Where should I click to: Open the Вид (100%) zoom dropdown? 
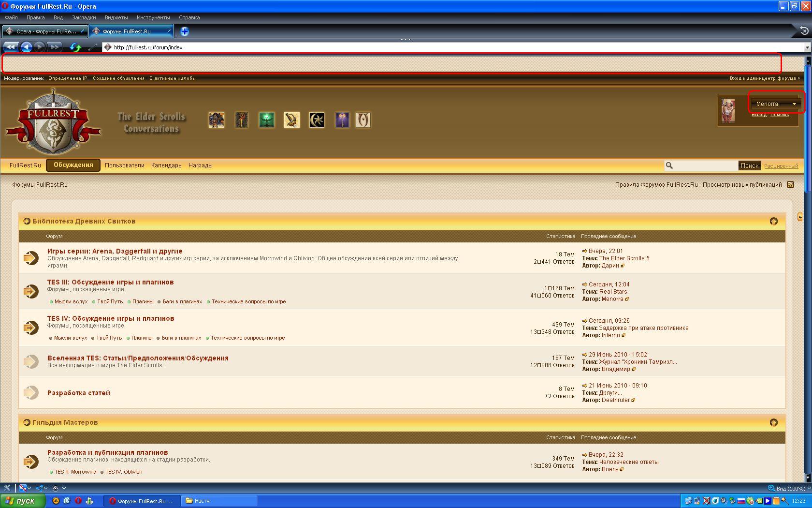point(809,488)
